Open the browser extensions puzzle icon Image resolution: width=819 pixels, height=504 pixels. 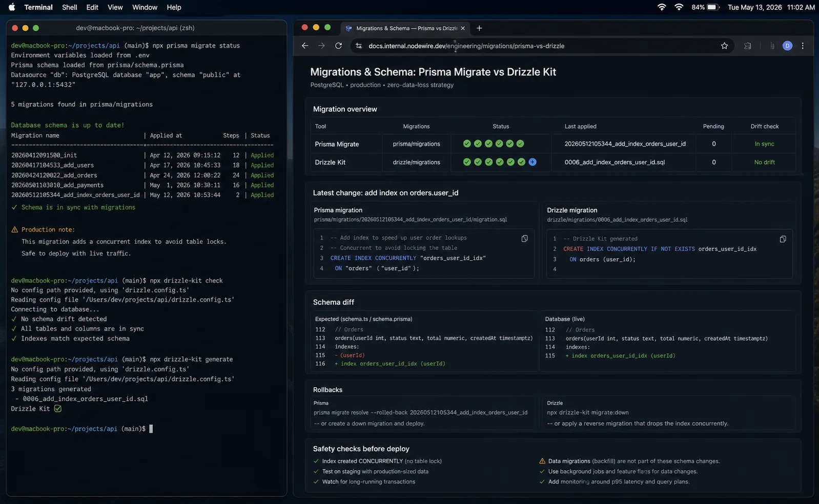tap(747, 46)
